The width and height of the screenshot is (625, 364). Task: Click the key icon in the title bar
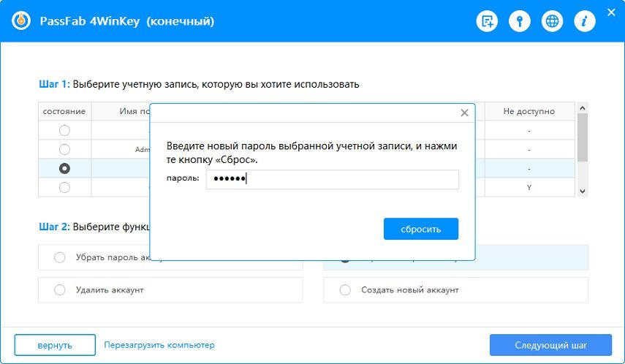point(520,21)
